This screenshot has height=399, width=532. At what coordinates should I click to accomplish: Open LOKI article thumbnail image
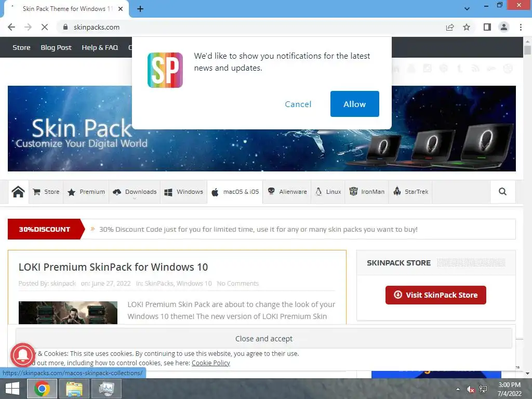[x=68, y=312]
